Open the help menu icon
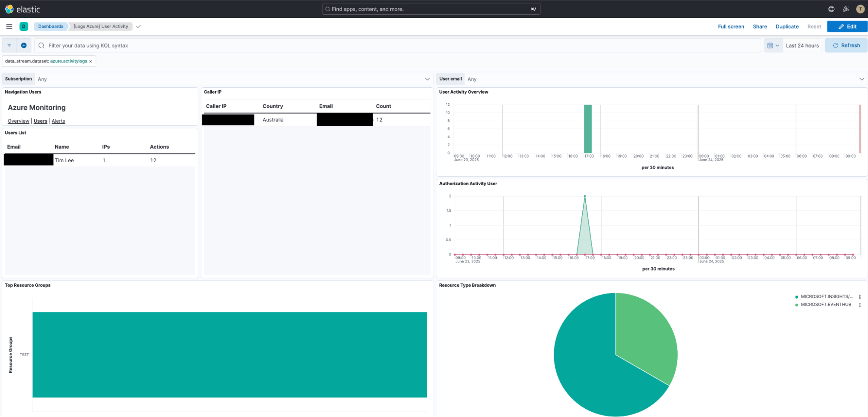Screen dimensions: 868x417 click(831, 9)
